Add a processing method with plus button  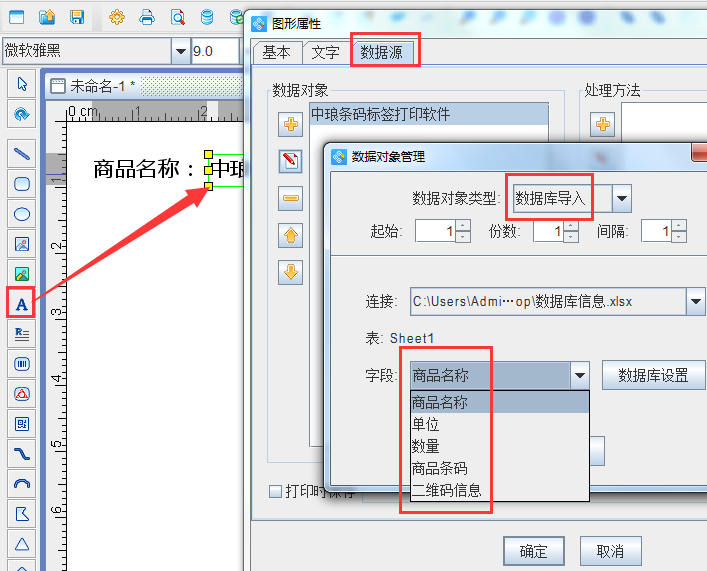(x=602, y=124)
